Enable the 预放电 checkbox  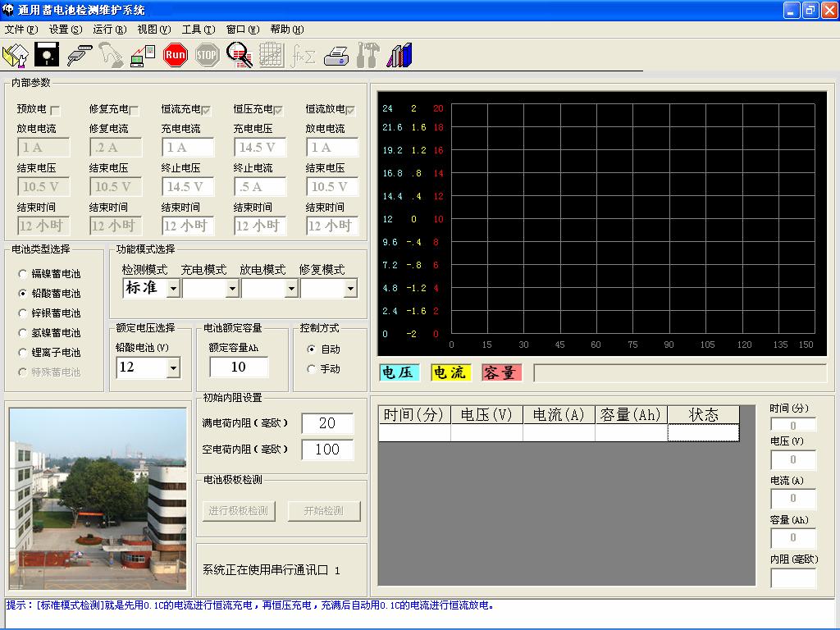pos(55,110)
